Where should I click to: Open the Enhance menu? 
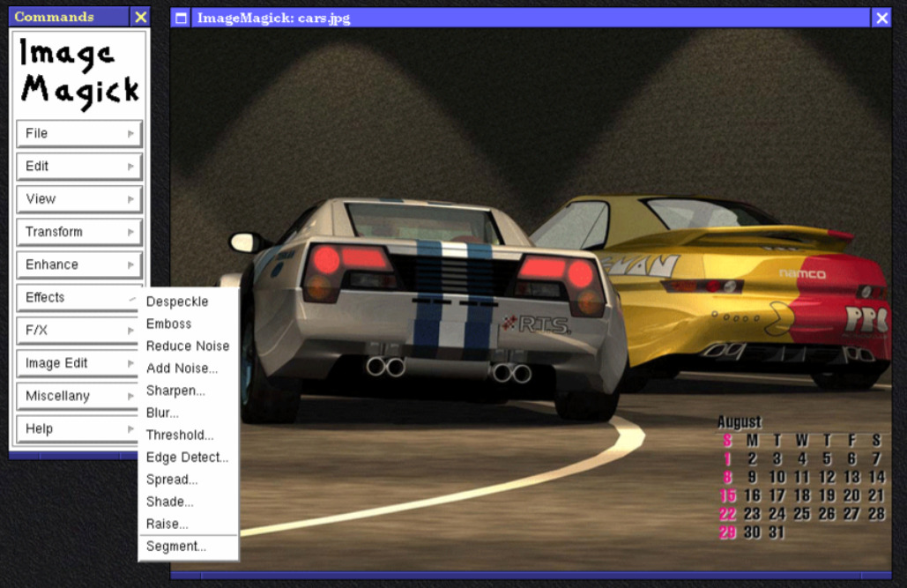pos(79,265)
